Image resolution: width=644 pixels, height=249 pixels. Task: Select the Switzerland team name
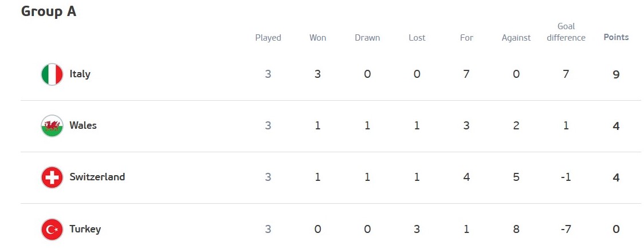coord(97,177)
